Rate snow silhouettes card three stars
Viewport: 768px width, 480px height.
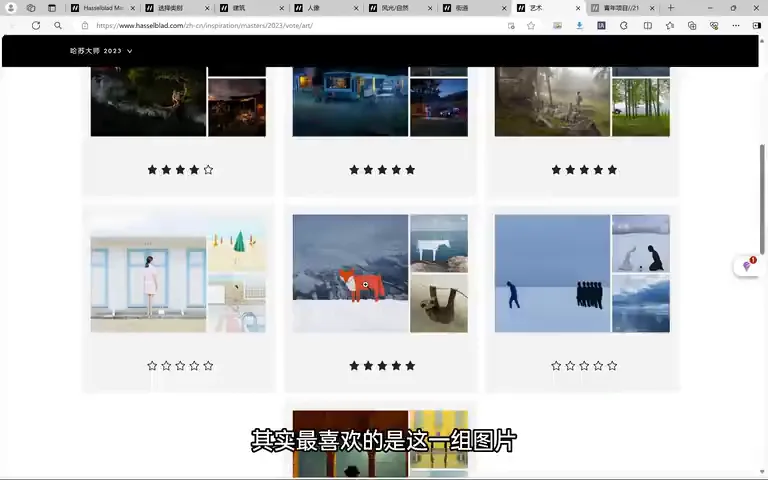pos(584,365)
